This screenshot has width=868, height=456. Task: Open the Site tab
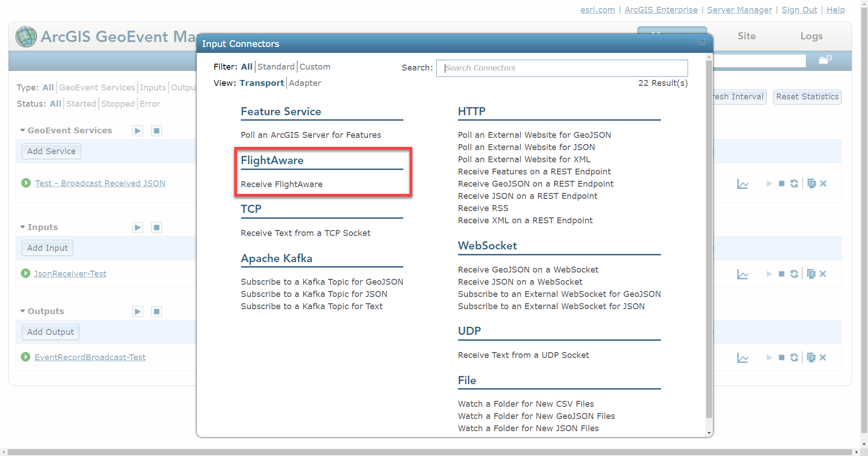(x=746, y=36)
